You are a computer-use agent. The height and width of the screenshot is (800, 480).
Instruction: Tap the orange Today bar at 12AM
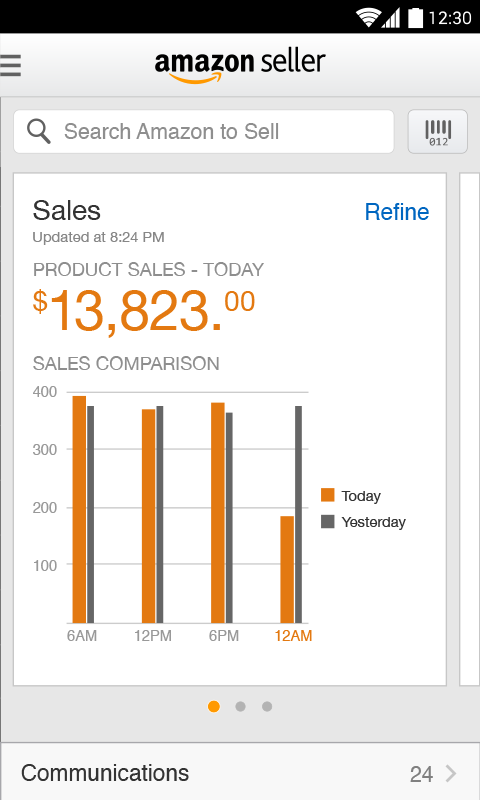(287, 569)
